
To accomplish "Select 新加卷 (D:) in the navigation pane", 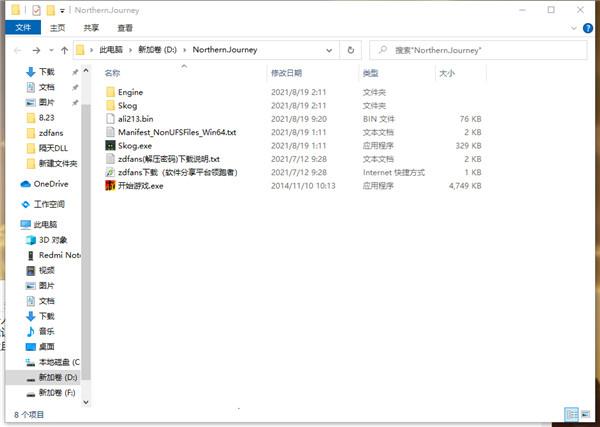I will tap(58, 377).
